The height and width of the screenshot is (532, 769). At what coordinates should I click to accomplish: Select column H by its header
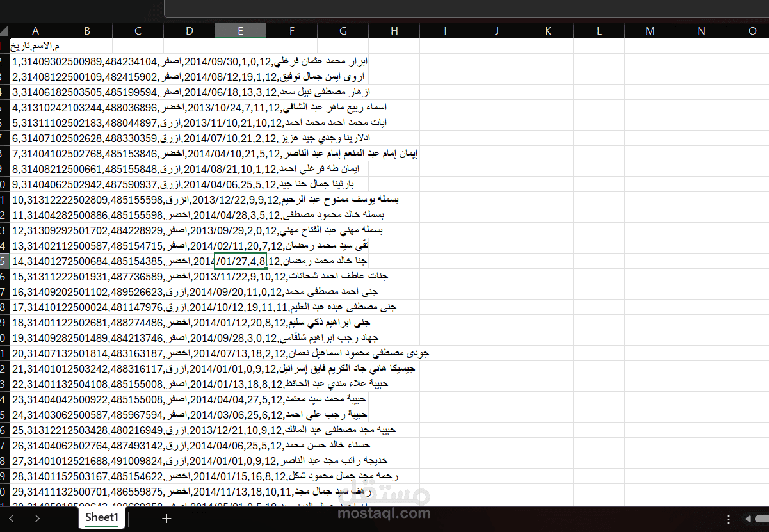click(x=394, y=31)
